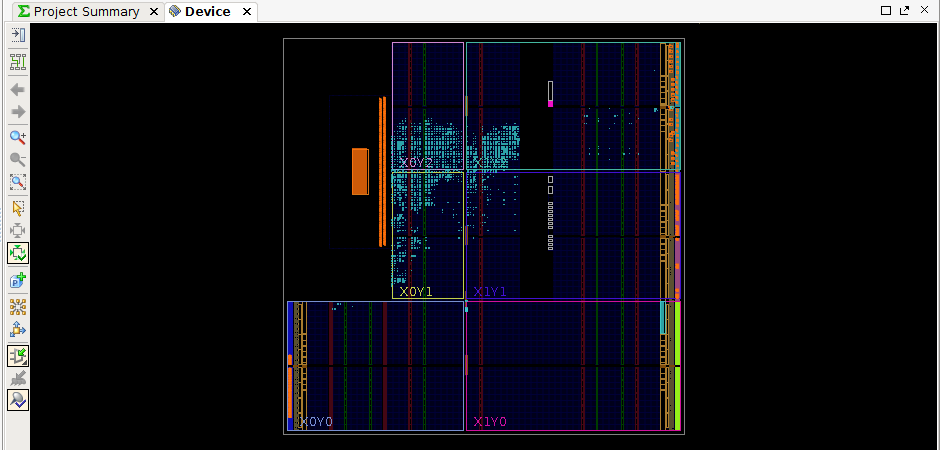Click the Zoom In magnifier icon

tap(17, 137)
